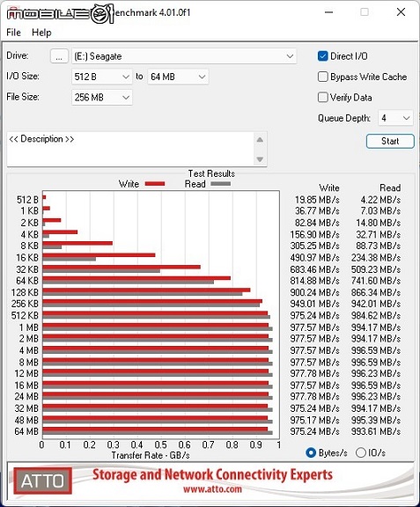Viewport: 420px width, 507px height.
Task: Select the IO/s radio button
Action: point(361,452)
